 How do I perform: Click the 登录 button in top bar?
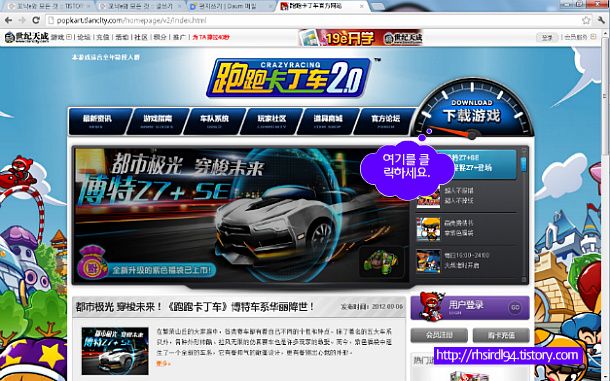pyautogui.click(x=547, y=37)
